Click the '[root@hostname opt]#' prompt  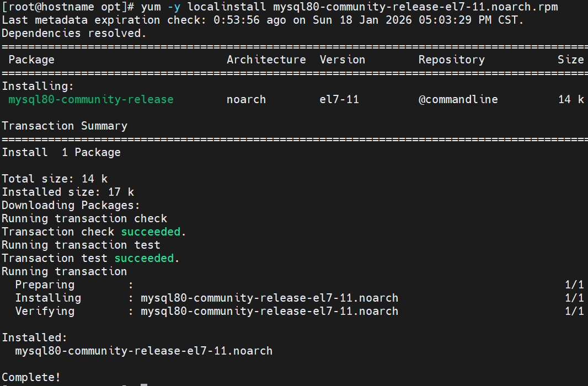click(x=68, y=7)
